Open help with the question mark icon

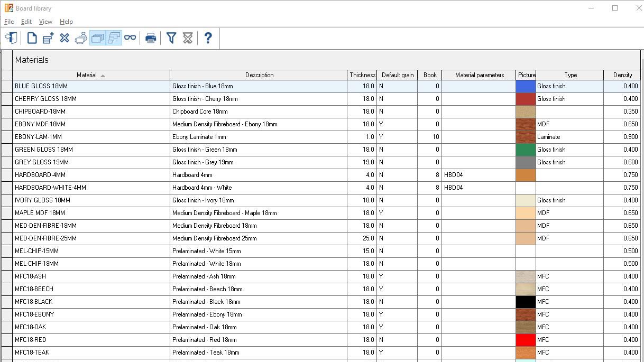pos(208,38)
